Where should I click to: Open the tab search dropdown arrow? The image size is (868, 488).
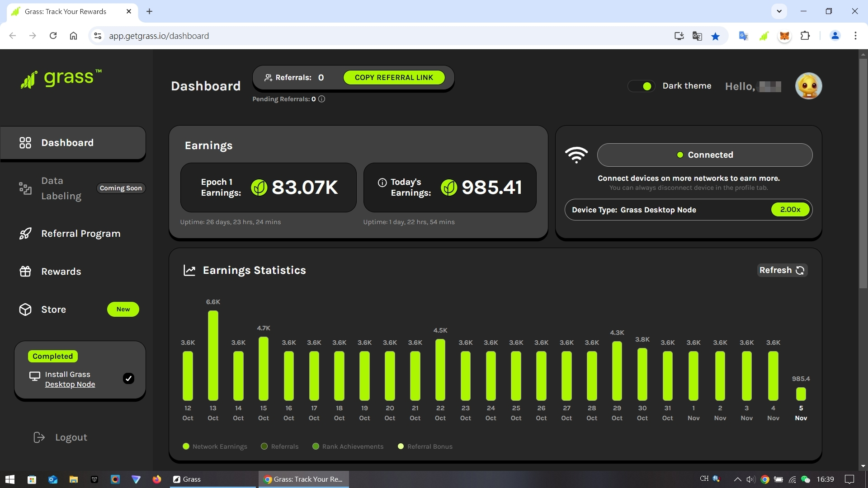coord(779,11)
